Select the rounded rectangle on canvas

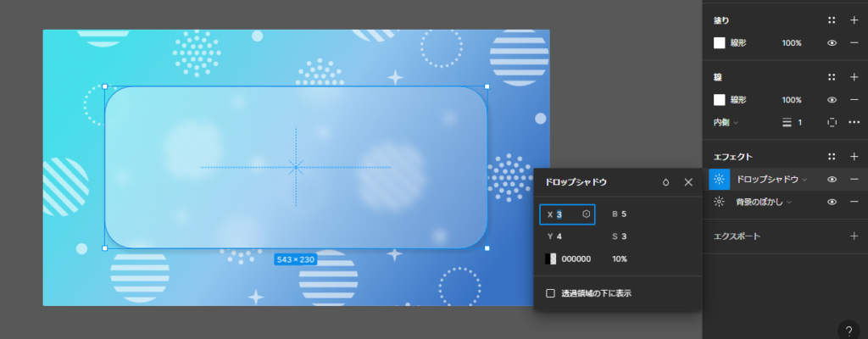(296, 167)
